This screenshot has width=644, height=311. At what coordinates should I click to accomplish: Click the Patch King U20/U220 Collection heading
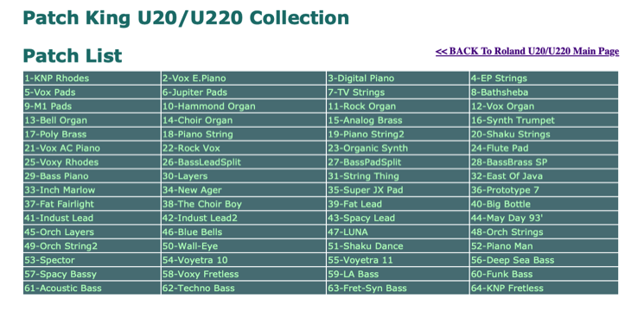coord(186,17)
